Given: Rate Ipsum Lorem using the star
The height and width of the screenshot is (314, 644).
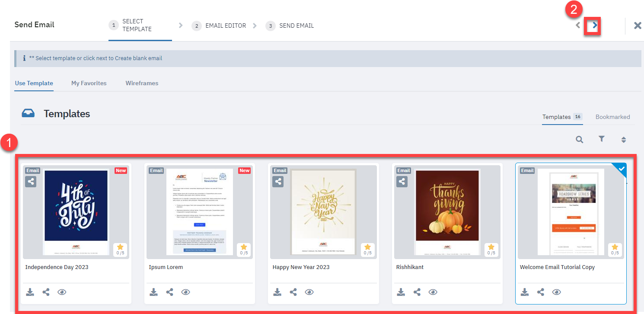Looking at the screenshot, I should (x=244, y=247).
